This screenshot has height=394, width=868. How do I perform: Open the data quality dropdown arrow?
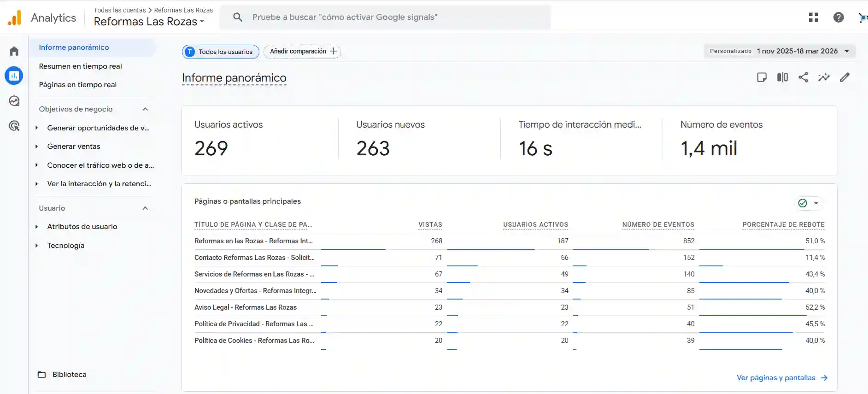(x=816, y=203)
